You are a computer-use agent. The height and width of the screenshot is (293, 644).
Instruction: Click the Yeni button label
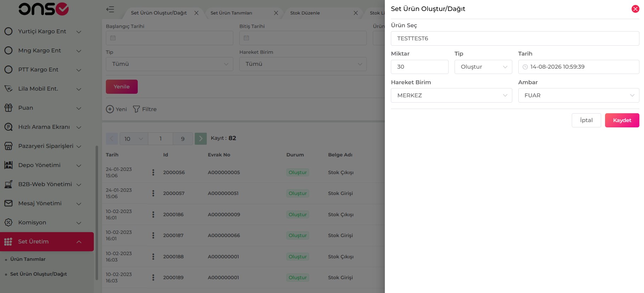point(121,109)
